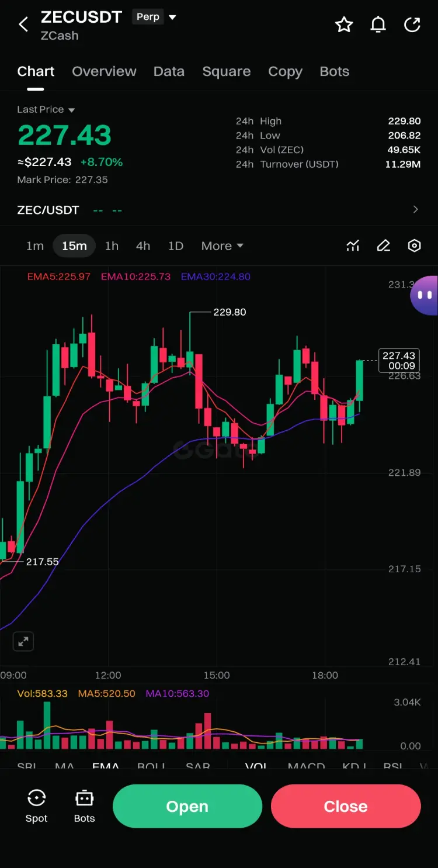Toggle the VOL sub-indicator
Screen dimensions: 438x868
point(256,765)
